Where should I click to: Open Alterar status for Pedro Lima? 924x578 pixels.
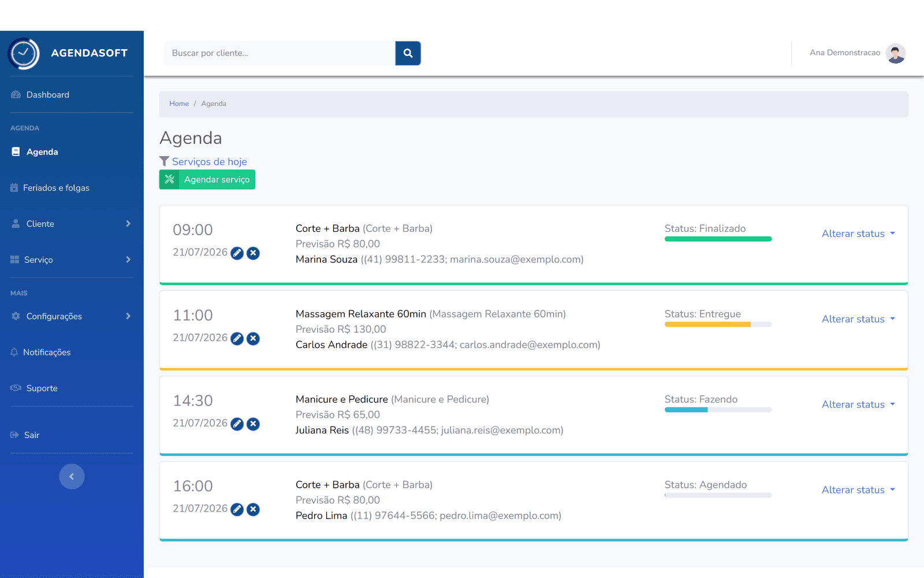858,490
